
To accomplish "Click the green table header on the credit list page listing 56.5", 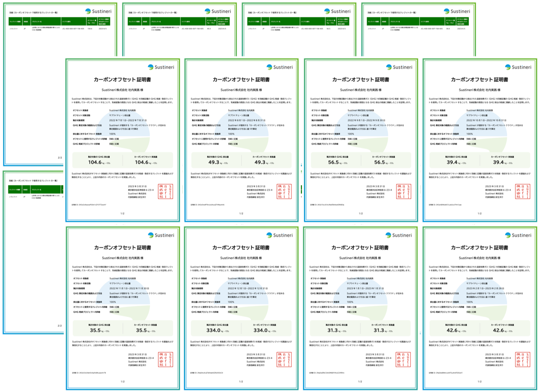I will pyautogui.click(x=298, y=22).
